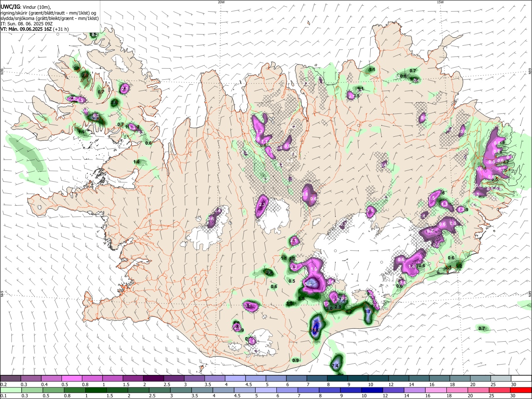Screen dimensions: 532x399
Task: Select the light grey 25 snow swatch
Action: 501,378
